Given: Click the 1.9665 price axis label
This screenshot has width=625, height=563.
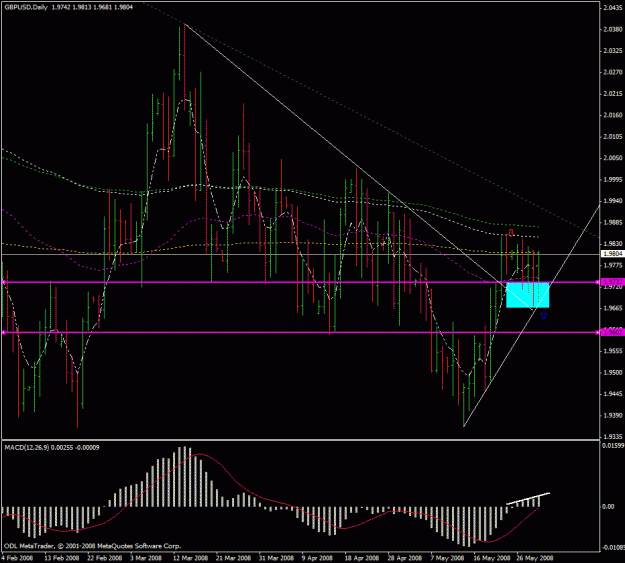Looking at the screenshot, I should (613, 308).
